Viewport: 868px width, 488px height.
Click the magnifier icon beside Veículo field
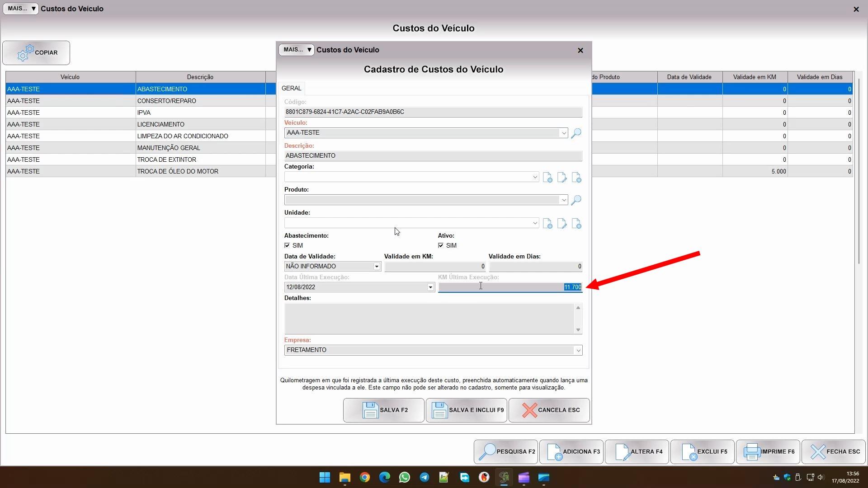[x=576, y=133]
